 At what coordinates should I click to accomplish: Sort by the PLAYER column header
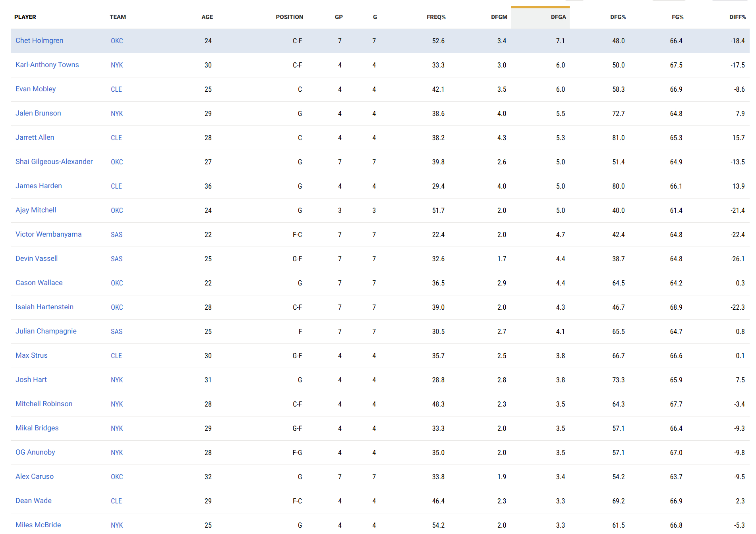coord(25,17)
